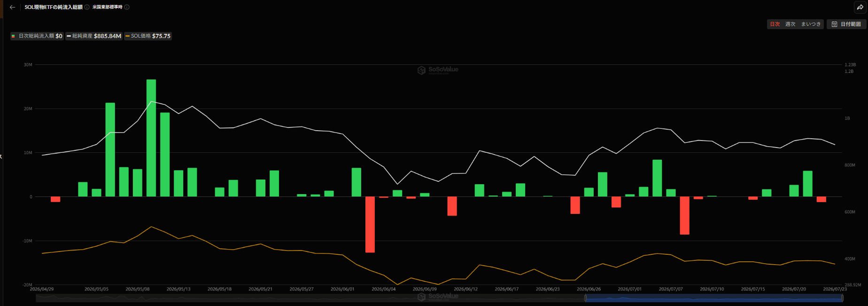
Task: Click the 1B right axis label
Action: click(847, 118)
